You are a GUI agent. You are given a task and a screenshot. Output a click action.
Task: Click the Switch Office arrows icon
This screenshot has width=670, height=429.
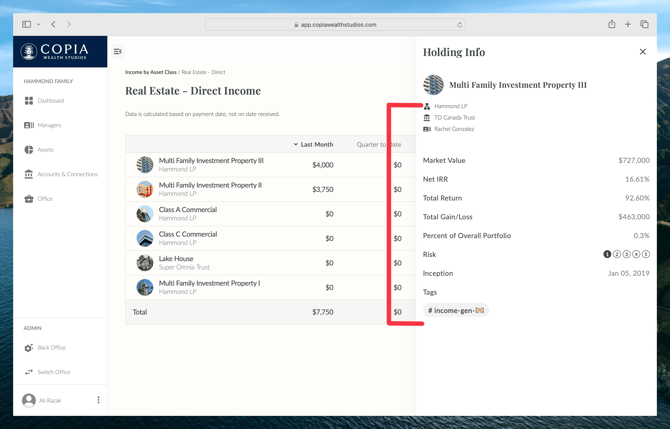(x=29, y=372)
